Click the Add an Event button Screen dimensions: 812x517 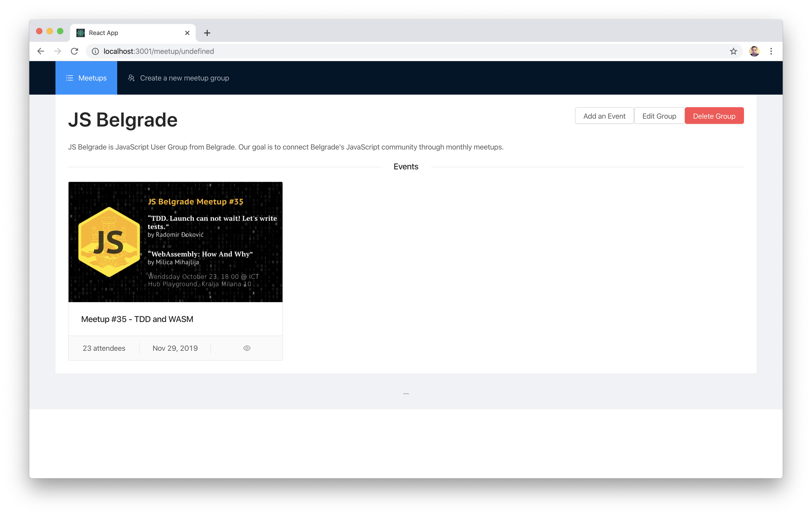604,116
